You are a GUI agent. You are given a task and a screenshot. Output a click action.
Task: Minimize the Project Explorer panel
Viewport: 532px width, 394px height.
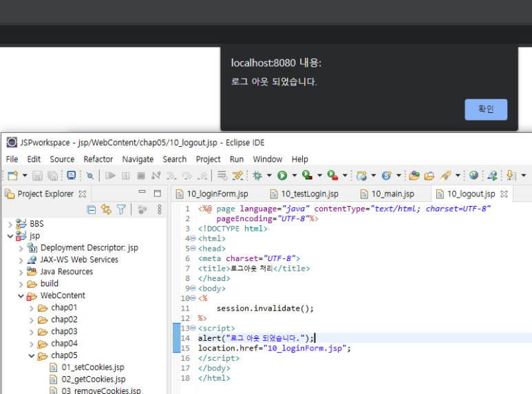click(x=142, y=192)
